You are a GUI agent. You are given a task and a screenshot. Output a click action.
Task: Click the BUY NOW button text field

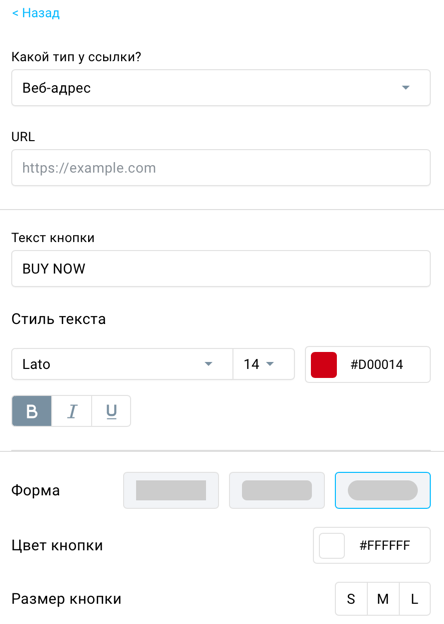point(221,269)
